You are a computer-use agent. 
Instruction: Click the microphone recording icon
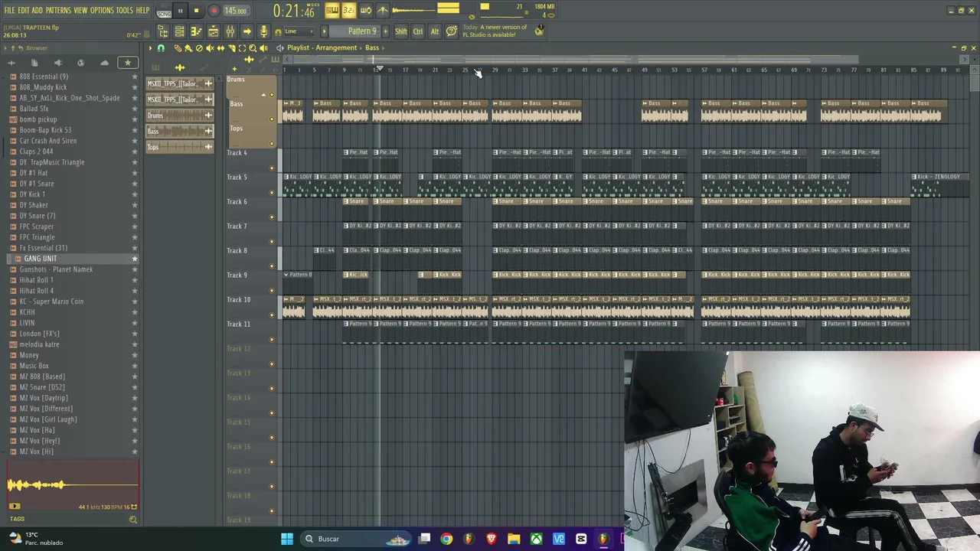(x=263, y=31)
